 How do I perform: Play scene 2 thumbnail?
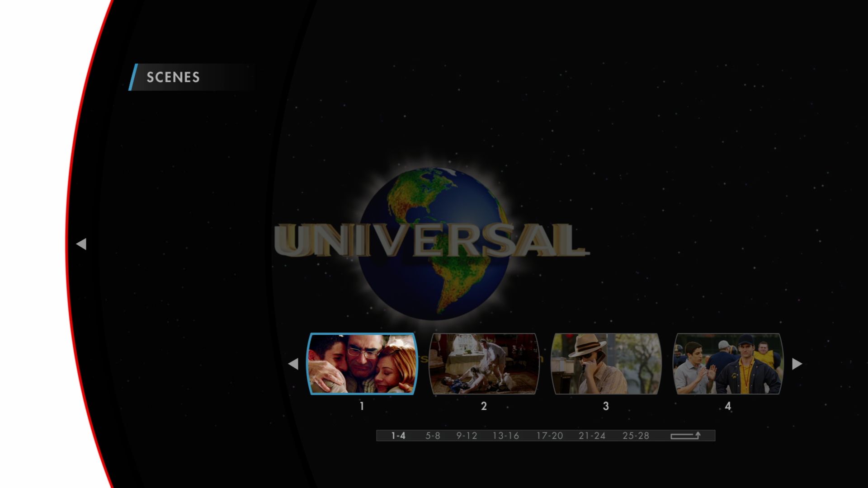coord(484,364)
